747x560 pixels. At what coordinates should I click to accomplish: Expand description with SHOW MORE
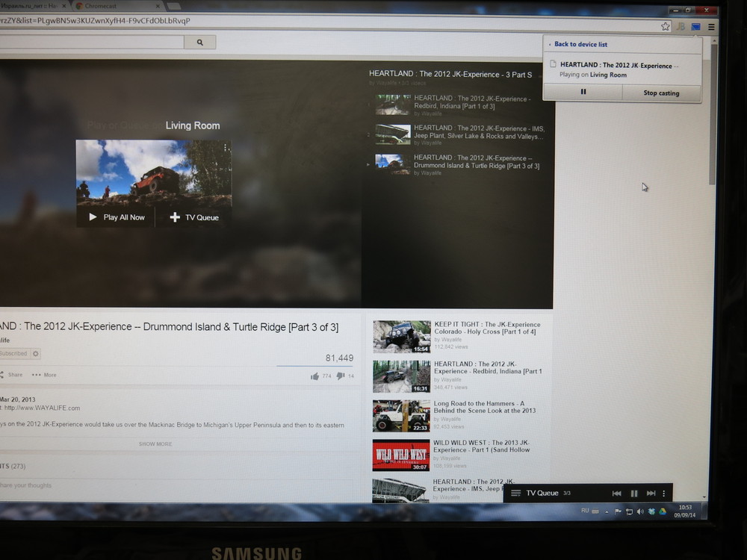click(x=155, y=444)
